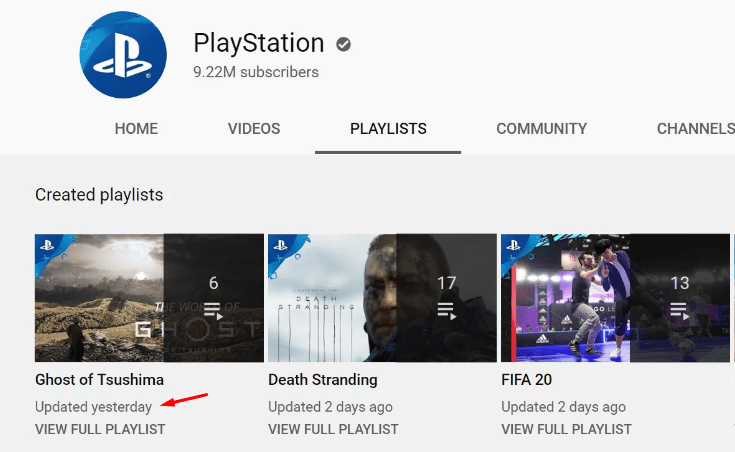Screen dimensions: 735x452
Task: Select the PLAYLISTS tab
Action: point(388,129)
